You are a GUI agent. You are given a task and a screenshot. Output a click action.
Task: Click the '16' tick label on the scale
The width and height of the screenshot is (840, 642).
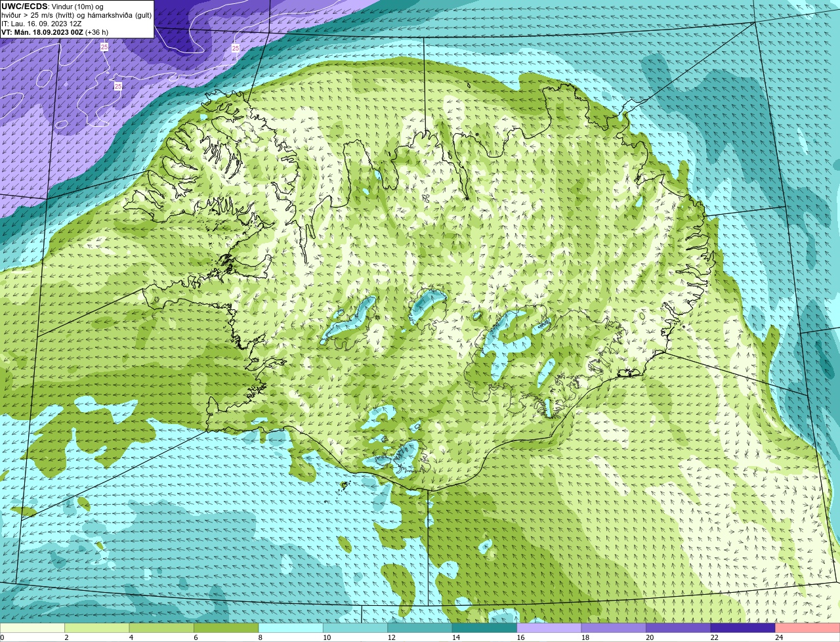(520, 637)
